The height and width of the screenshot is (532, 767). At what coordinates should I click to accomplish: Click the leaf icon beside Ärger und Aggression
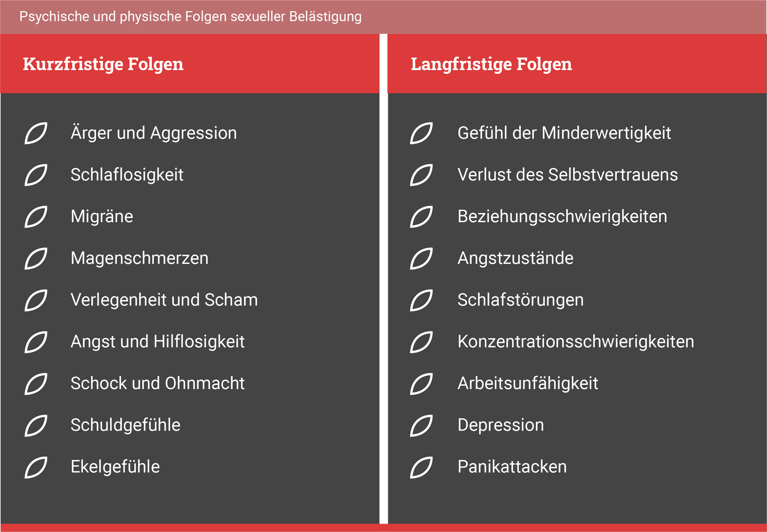pos(36,133)
